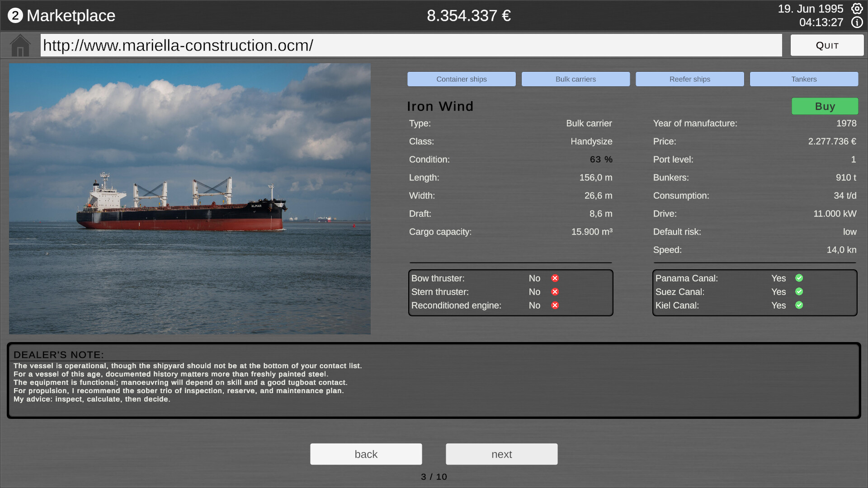Image resolution: width=868 pixels, height=488 pixels.
Task: Click the clock time 04:13:27
Action: [x=821, y=23]
